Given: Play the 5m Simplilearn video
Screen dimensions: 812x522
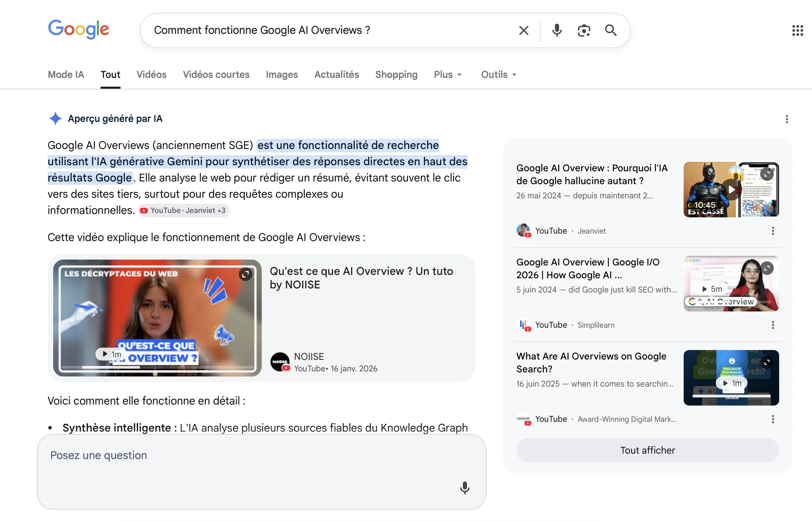Looking at the screenshot, I should click(712, 289).
